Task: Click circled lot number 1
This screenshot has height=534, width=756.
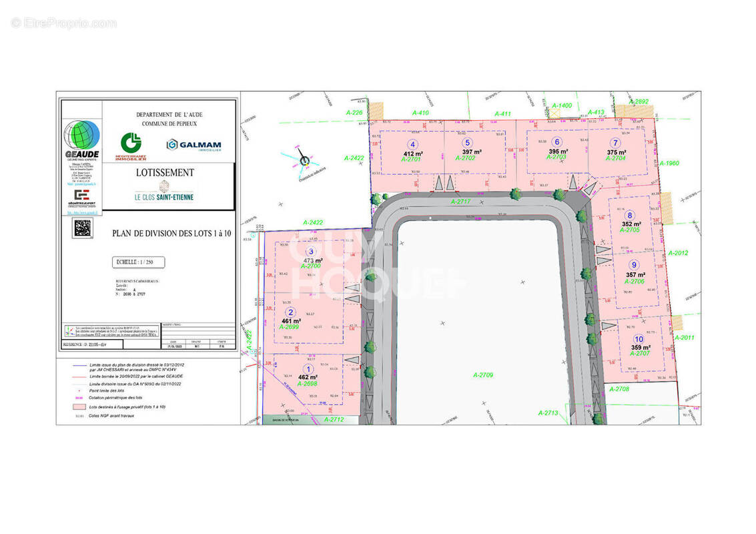Action: click(x=308, y=368)
